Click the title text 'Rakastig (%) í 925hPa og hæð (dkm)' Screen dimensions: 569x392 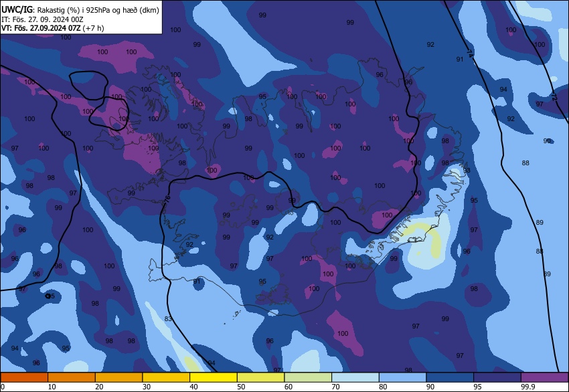(98, 10)
